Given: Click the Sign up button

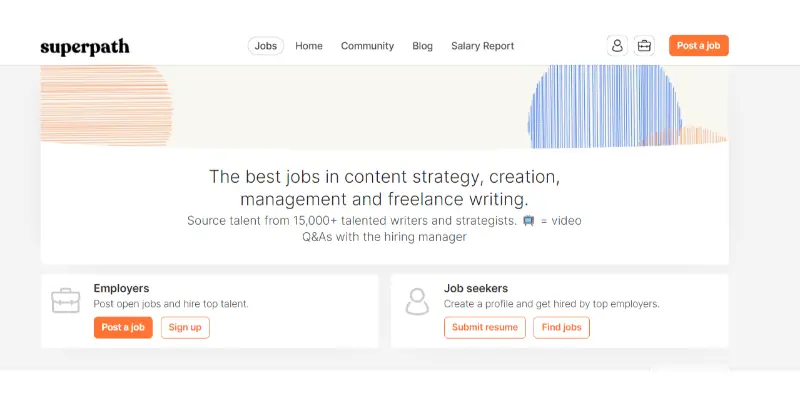Looking at the screenshot, I should (x=185, y=328).
